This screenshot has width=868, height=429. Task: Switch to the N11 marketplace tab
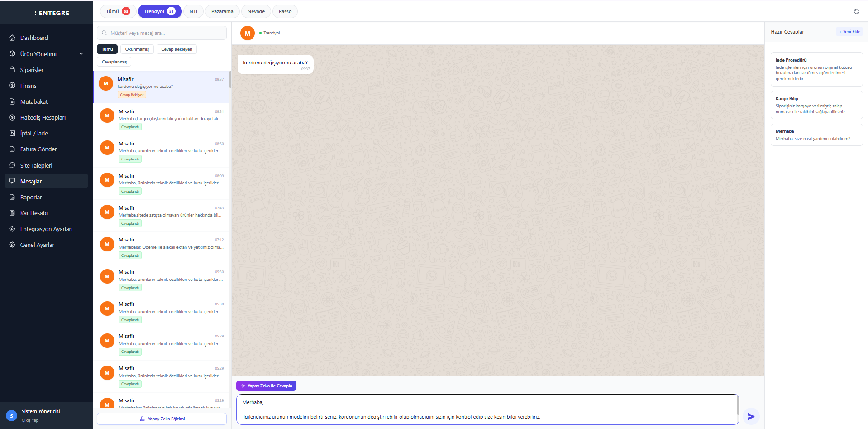193,11
